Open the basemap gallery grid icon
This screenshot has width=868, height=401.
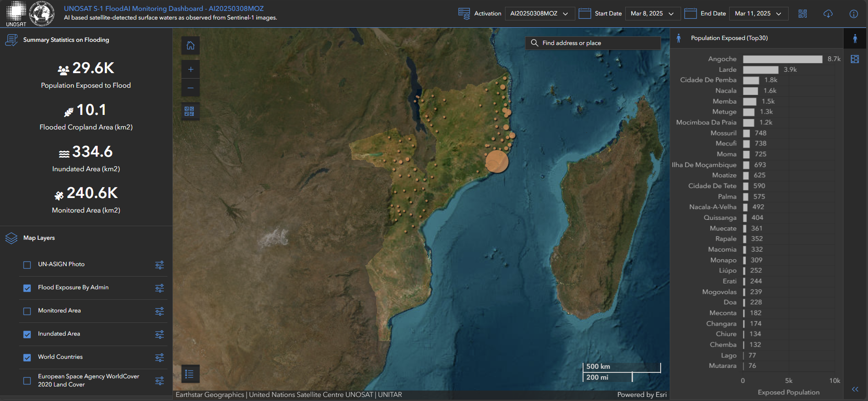[189, 111]
